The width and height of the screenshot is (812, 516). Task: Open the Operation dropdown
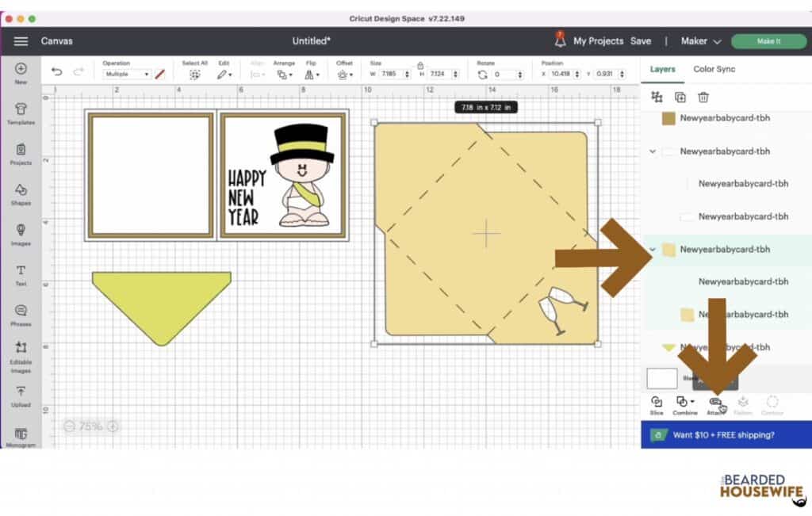(127, 75)
